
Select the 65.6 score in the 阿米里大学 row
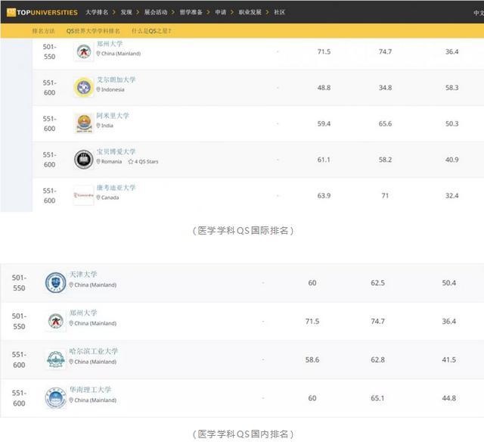coord(385,123)
